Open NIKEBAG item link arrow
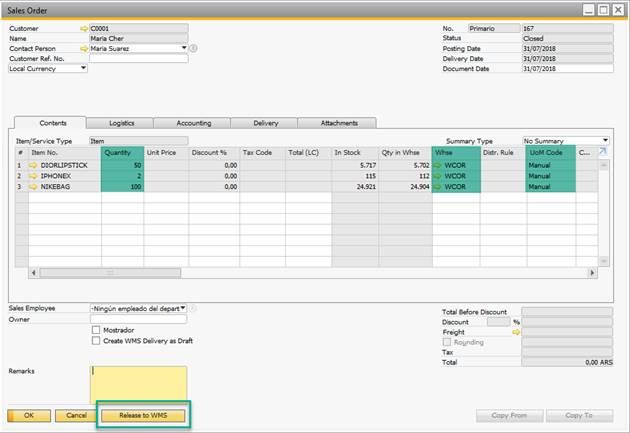Viewport: 630px width, 433px height. [x=33, y=187]
